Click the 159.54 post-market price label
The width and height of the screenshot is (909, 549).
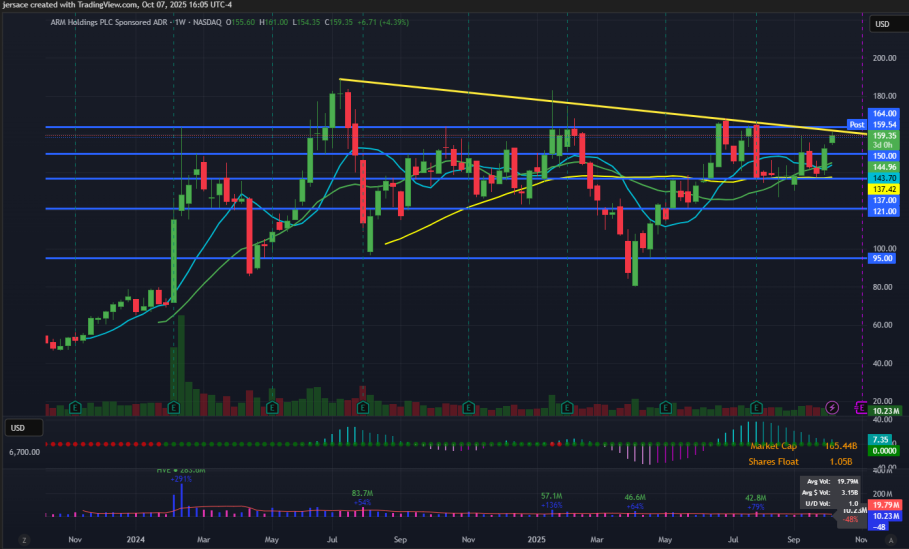click(884, 125)
